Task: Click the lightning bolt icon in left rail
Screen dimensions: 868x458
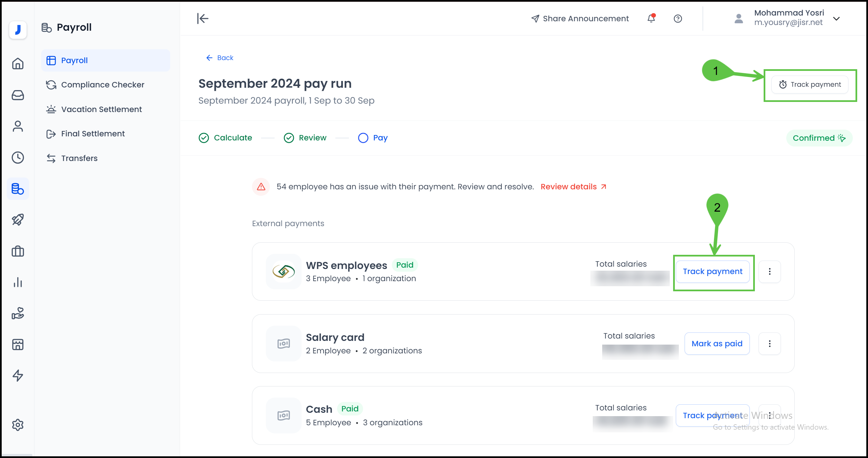Action: (x=18, y=375)
